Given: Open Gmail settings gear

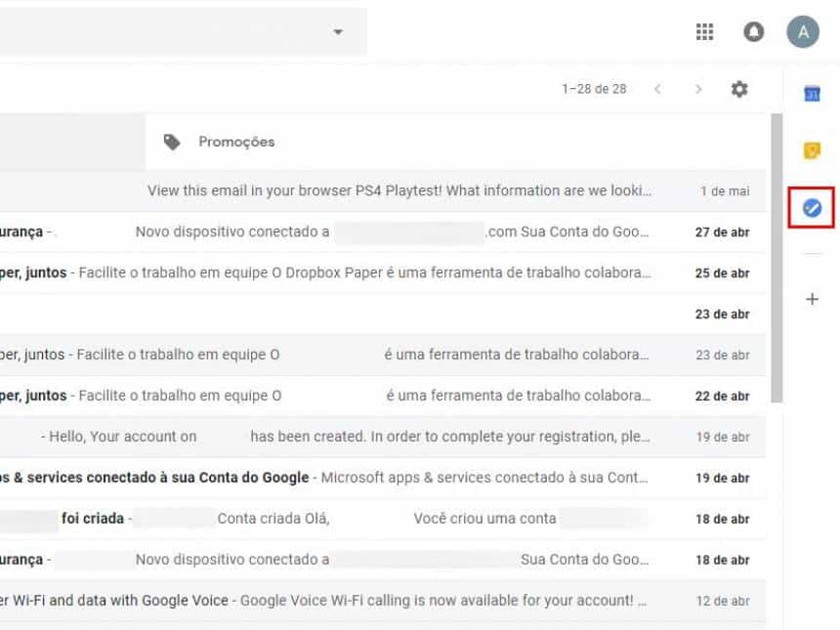Looking at the screenshot, I should click(x=739, y=89).
